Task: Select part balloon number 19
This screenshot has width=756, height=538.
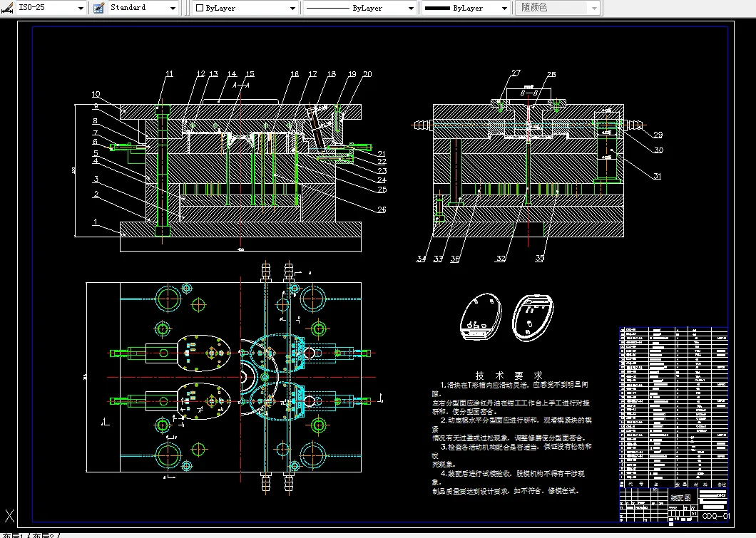Action: point(352,73)
